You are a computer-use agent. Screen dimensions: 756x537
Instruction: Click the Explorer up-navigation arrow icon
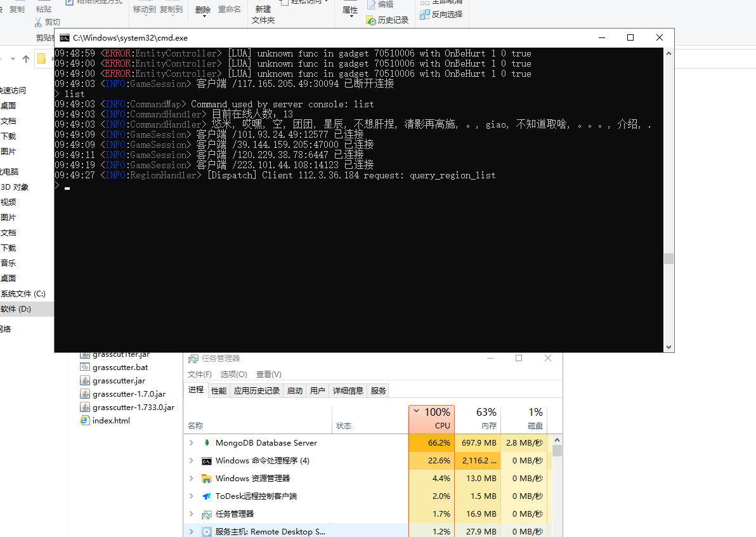[25, 58]
